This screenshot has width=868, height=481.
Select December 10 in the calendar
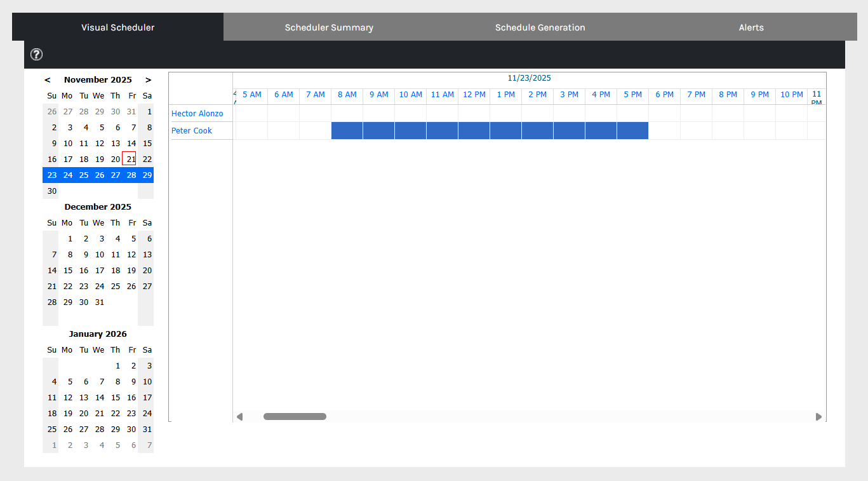coord(100,255)
